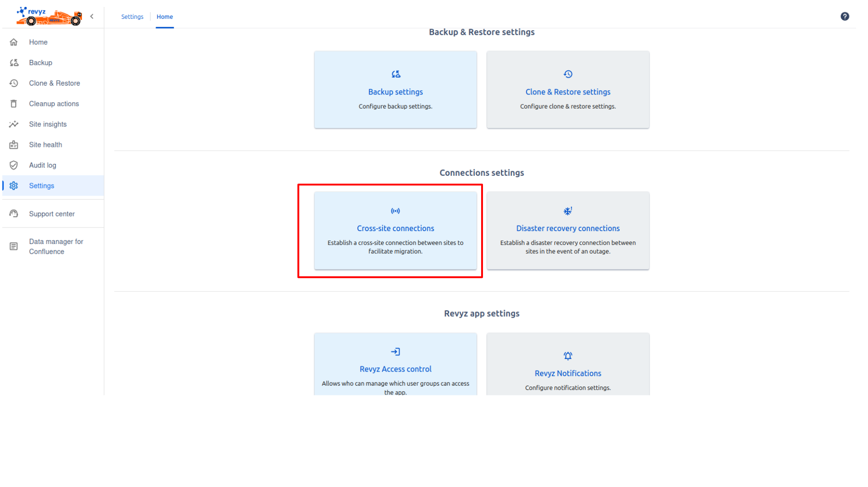This screenshot has width=868, height=487.
Task: Click the Site health icon
Action: point(14,145)
